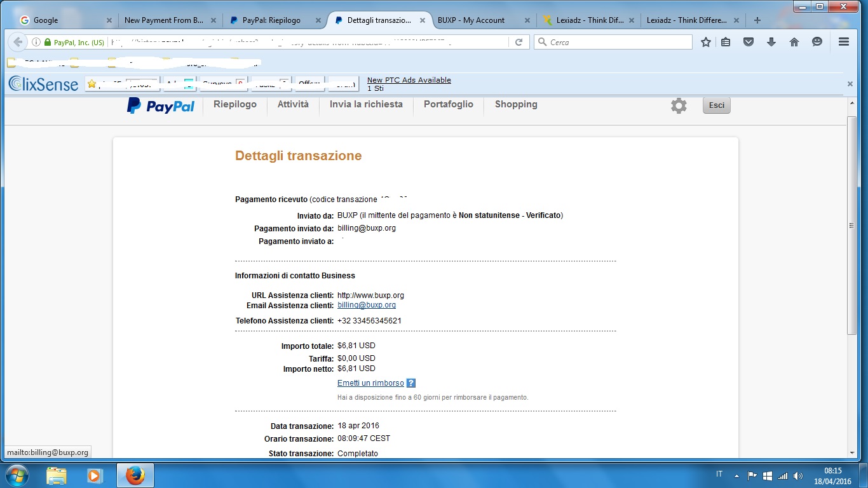
Task: Click the scrollbar down arrow
Action: (x=852, y=453)
